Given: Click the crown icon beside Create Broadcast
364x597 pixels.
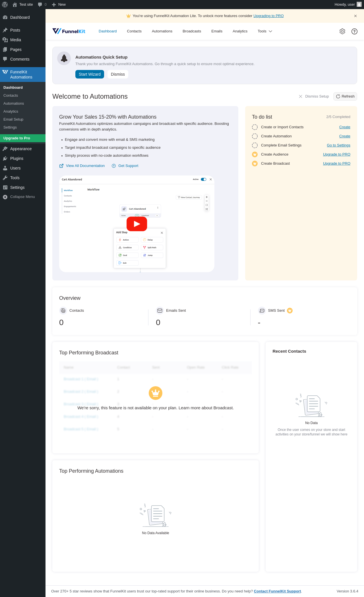Looking at the screenshot, I should (255, 164).
